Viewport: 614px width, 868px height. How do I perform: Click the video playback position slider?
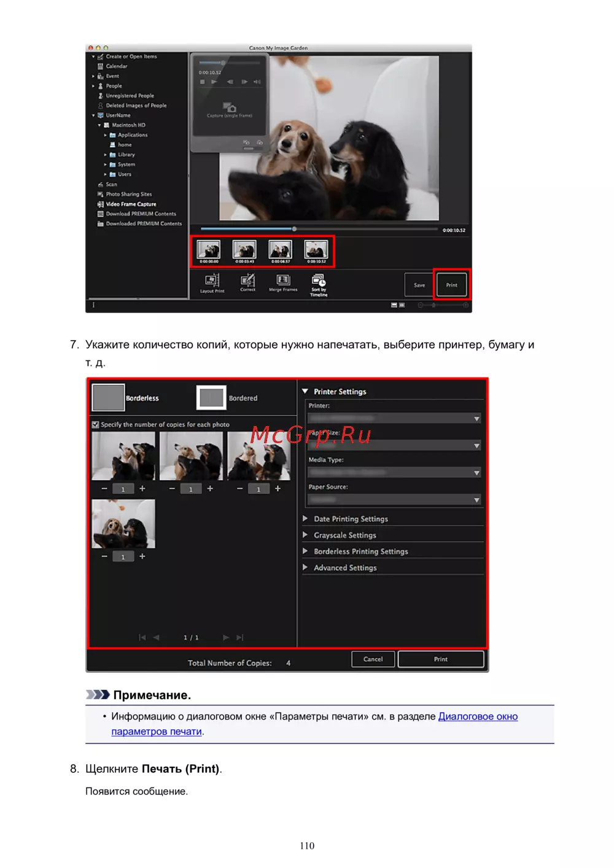[295, 229]
